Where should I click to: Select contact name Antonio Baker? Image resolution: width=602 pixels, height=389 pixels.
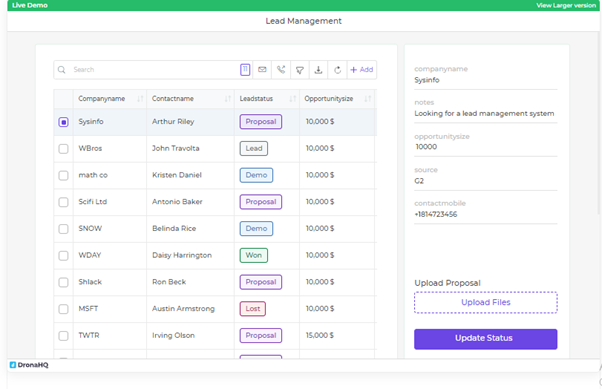point(177,202)
